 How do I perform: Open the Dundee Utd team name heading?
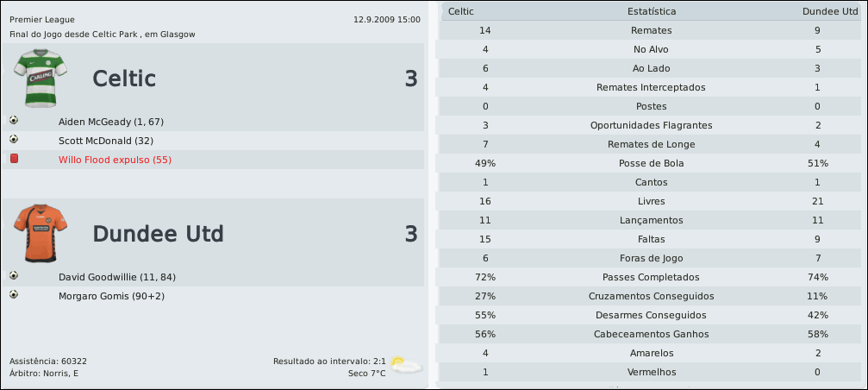coord(158,234)
